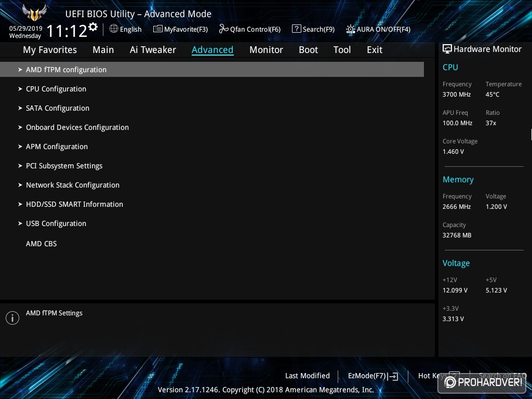The height and width of the screenshot is (399, 532).
Task: Click the +5V reading 5.123 V
Action: coord(496,290)
